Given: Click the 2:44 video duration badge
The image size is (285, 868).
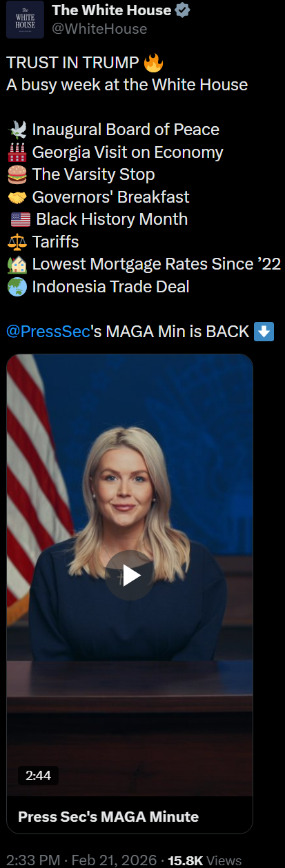Looking at the screenshot, I should (x=38, y=776).
